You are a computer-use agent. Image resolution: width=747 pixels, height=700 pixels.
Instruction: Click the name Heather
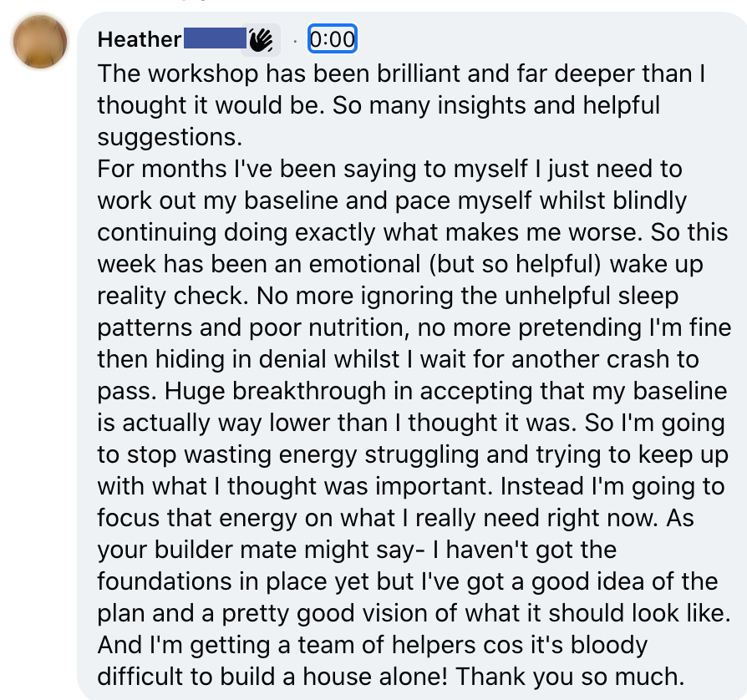(x=139, y=39)
